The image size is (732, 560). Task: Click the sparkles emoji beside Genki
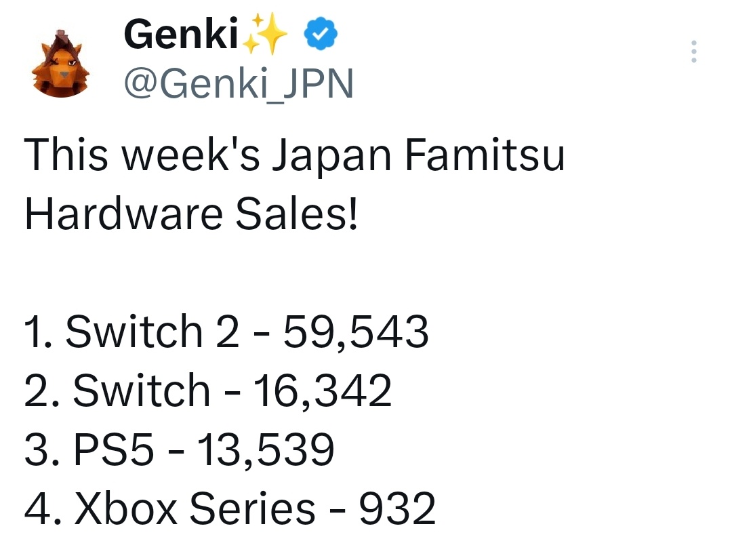(x=265, y=35)
